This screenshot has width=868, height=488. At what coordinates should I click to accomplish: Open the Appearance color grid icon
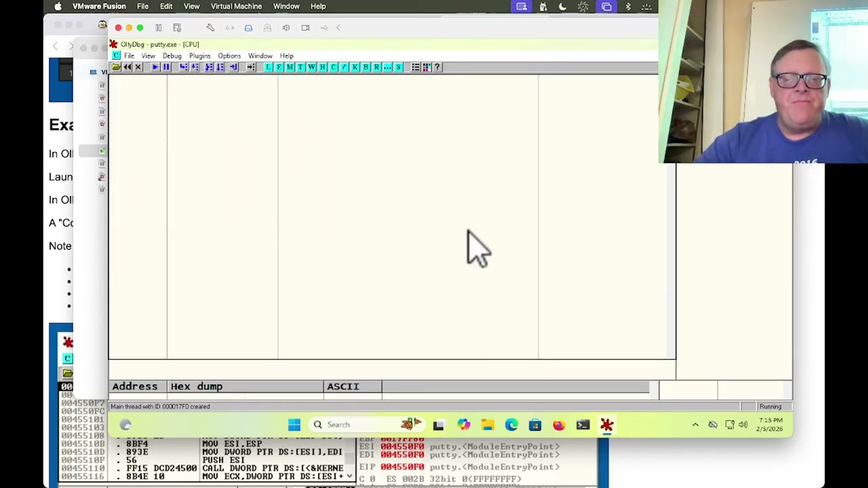[427, 67]
